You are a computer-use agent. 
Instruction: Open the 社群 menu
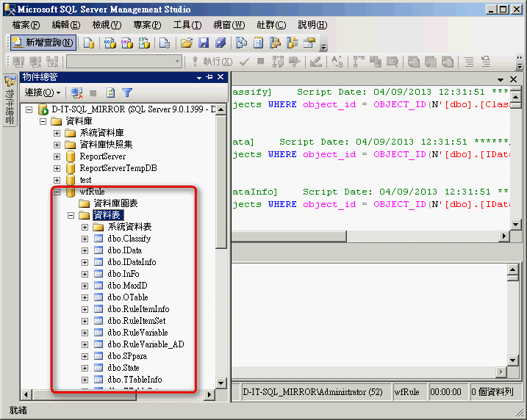[x=271, y=25]
